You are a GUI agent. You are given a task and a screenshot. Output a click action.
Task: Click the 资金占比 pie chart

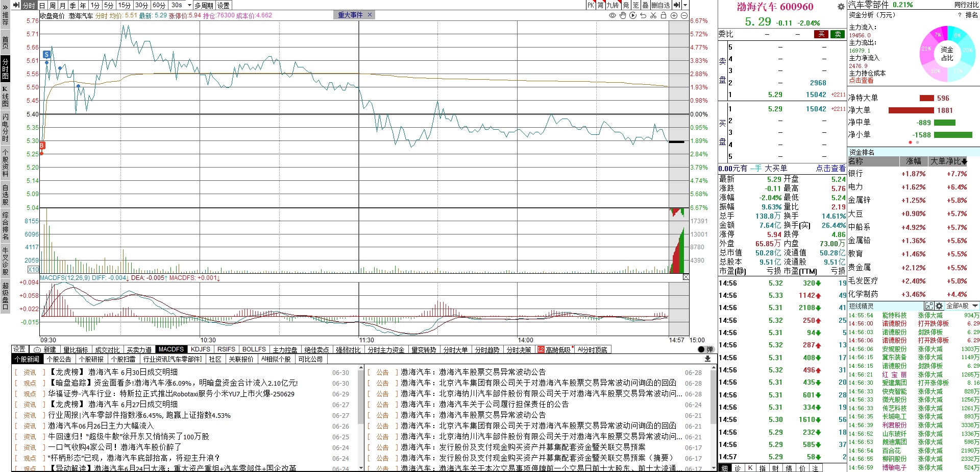(947, 54)
